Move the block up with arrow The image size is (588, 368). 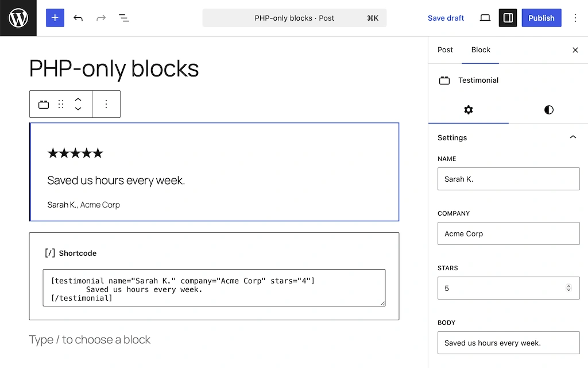(78, 99)
